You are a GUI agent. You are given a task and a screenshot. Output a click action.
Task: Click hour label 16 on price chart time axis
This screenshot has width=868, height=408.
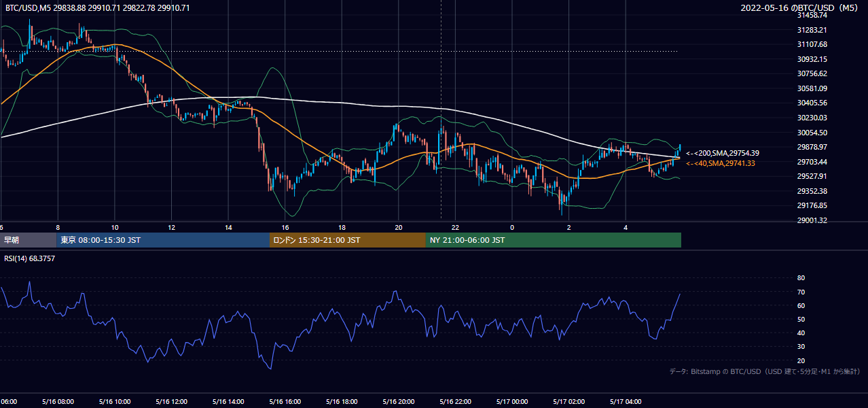[285, 227]
